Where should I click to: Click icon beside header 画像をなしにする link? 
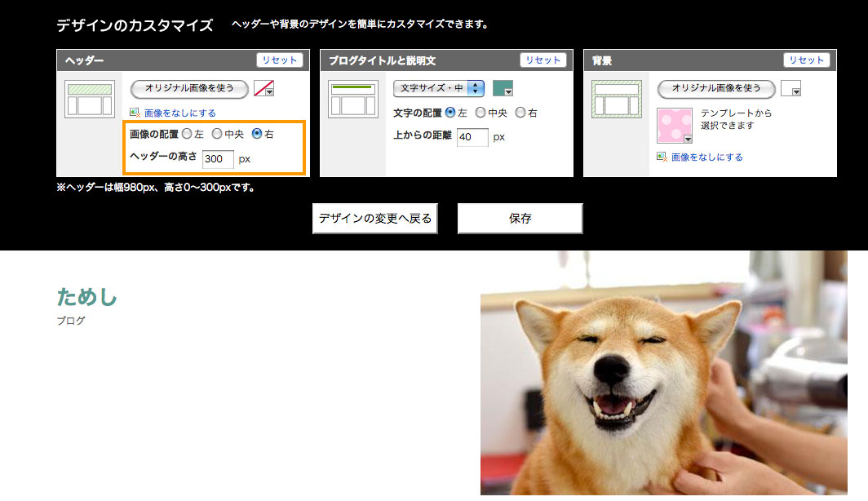[135, 113]
